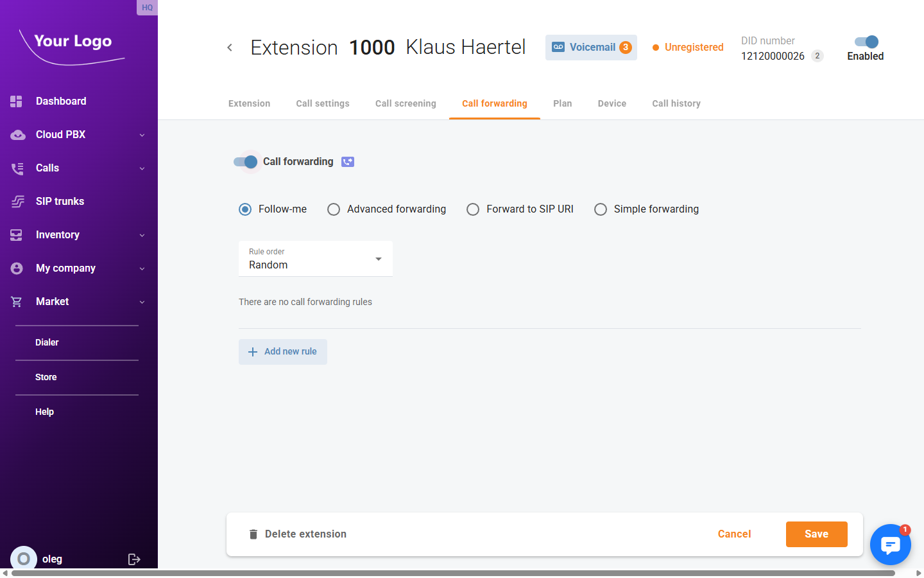Screen dimensions: 924x578
Task: Click the SIP trunks icon in sidebar
Action: [x=17, y=202]
